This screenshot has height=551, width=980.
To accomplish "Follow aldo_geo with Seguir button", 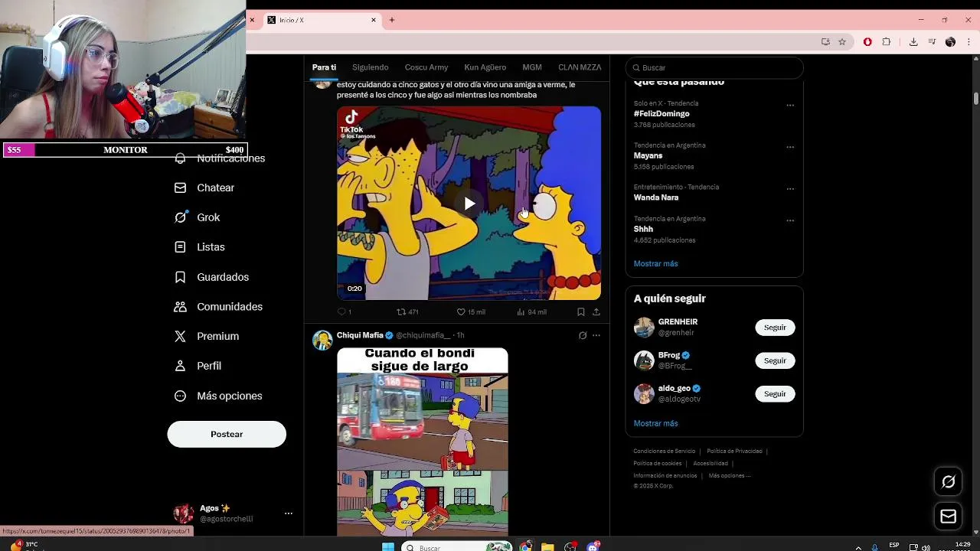I will click(775, 393).
